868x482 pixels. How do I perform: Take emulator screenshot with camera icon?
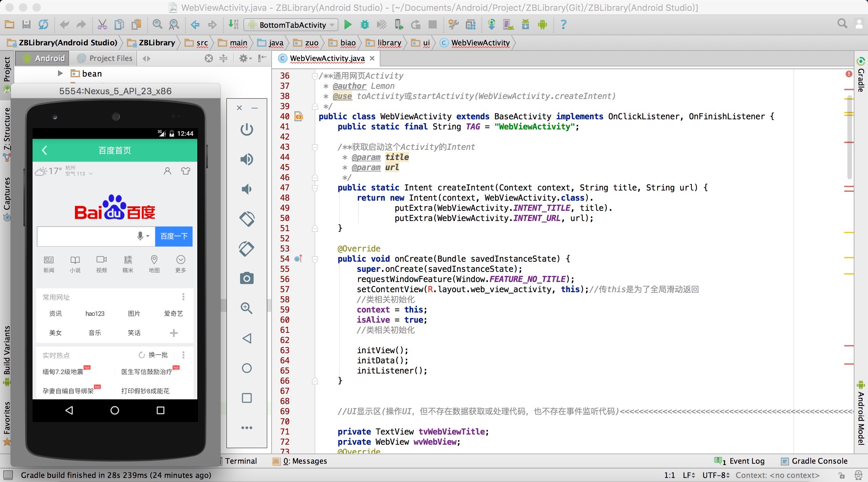click(246, 278)
